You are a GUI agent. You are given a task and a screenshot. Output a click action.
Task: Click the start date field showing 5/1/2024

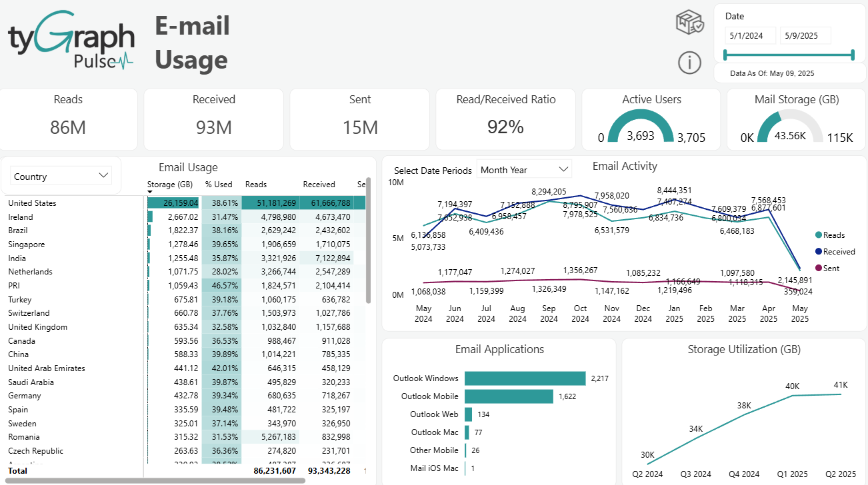750,34
